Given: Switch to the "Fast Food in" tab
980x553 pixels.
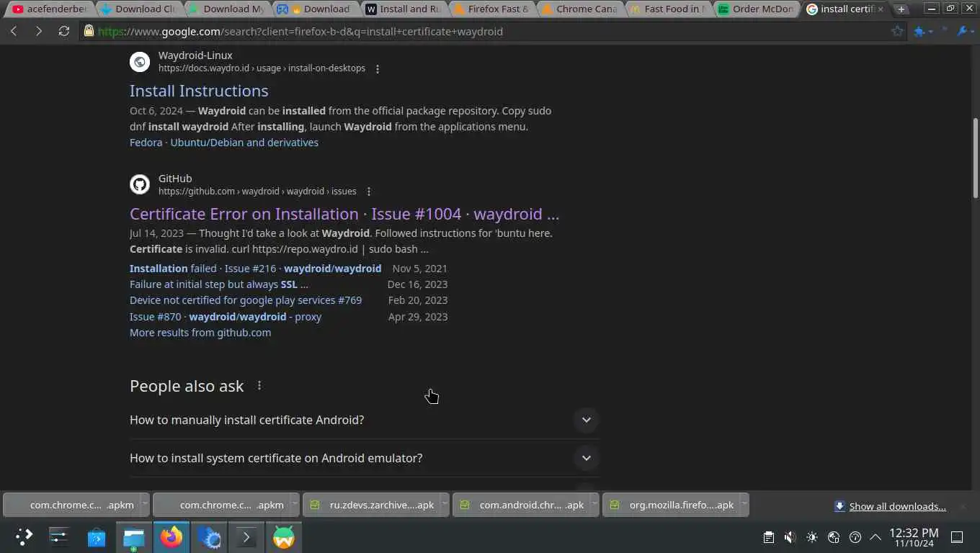Looking at the screenshot, I should [x=668, y=9].
